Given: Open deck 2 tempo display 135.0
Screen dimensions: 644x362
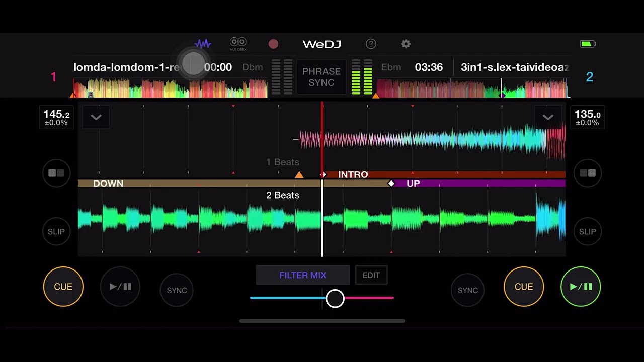Looking at the screenshot, I should [x=588, y=118].
